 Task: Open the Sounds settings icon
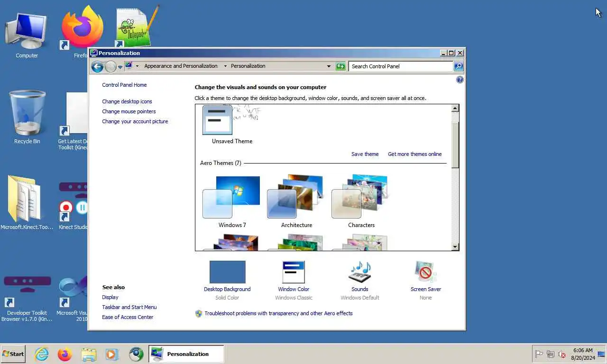click(360, 272)
